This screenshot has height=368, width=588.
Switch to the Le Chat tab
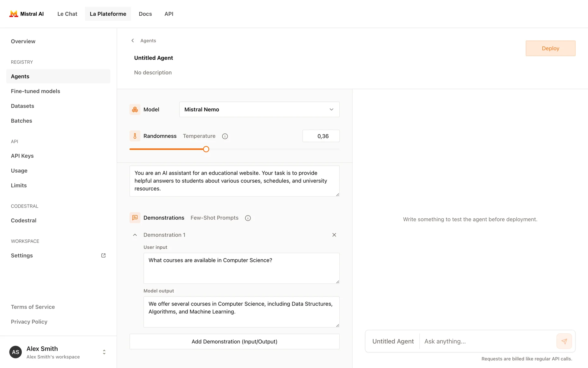click(x=67, y=14)
